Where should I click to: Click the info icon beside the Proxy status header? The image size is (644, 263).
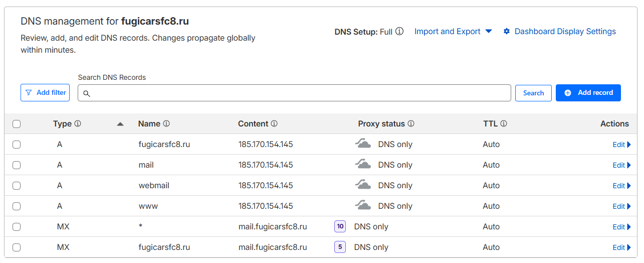coord(411,123)
